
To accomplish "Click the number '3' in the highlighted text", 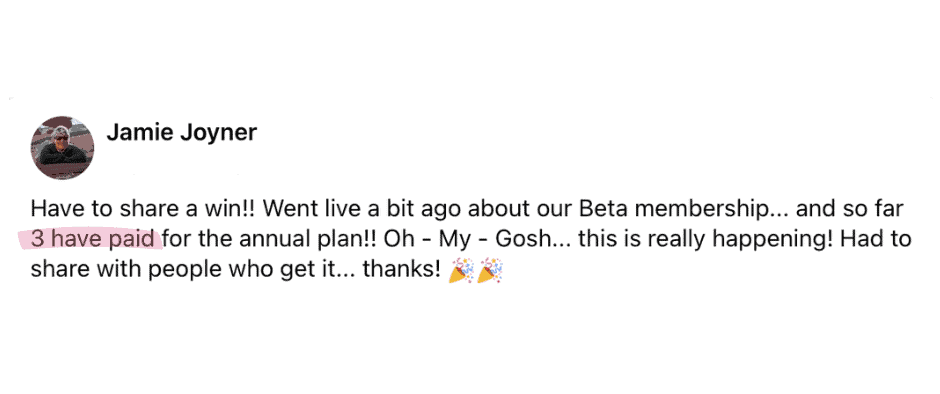I will pyautogui.click(x=37, y=240).
